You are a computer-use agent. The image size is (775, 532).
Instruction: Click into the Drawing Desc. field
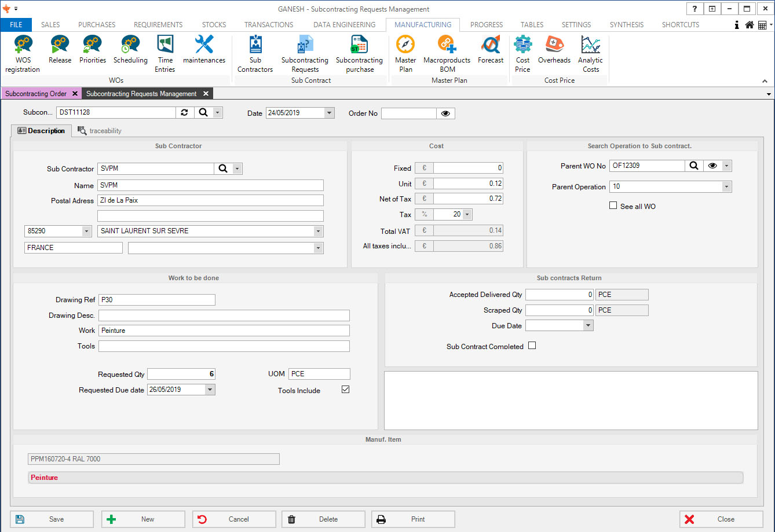224,315
